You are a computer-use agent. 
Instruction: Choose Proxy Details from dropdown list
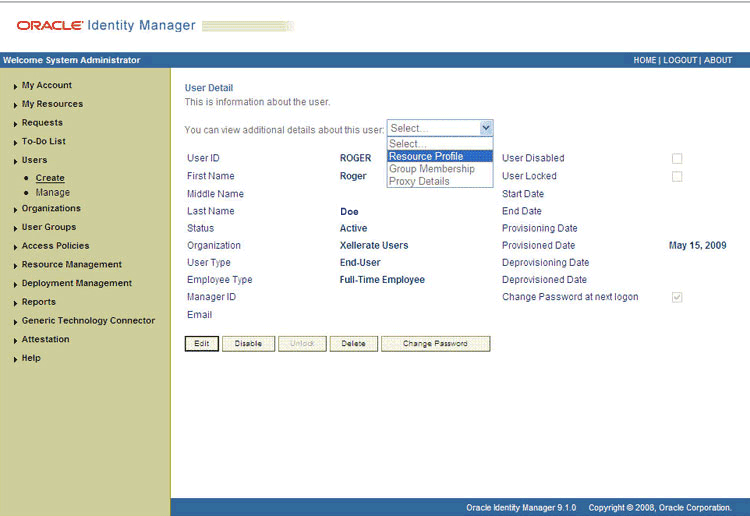440,181
